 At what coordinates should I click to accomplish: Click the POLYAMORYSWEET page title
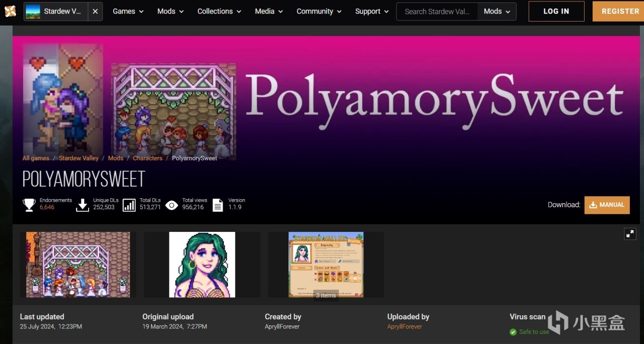(84, 179)
